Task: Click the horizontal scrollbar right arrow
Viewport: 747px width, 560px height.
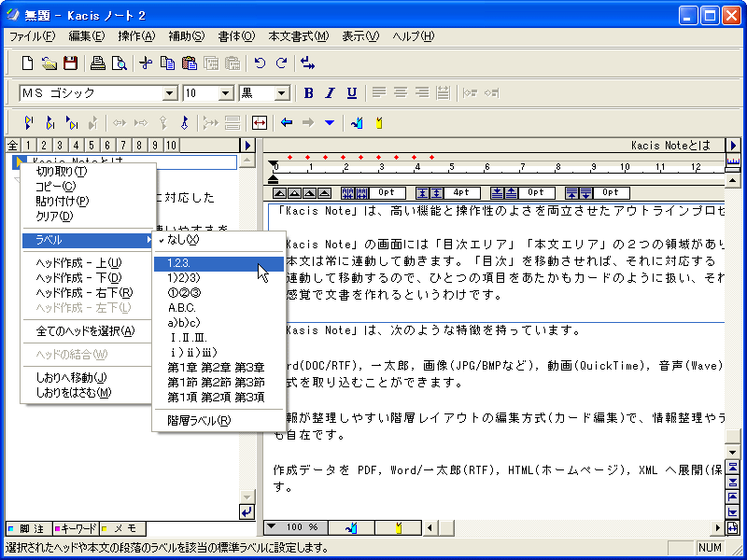Action: [x=717, y=527]
